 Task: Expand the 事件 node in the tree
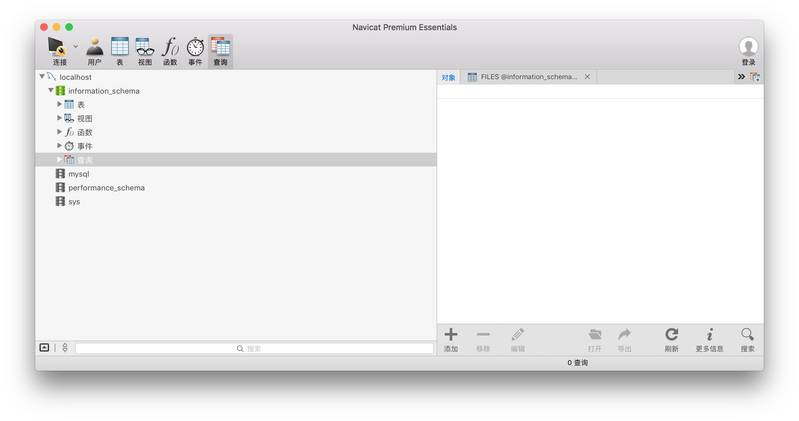(x=59, y=145)
